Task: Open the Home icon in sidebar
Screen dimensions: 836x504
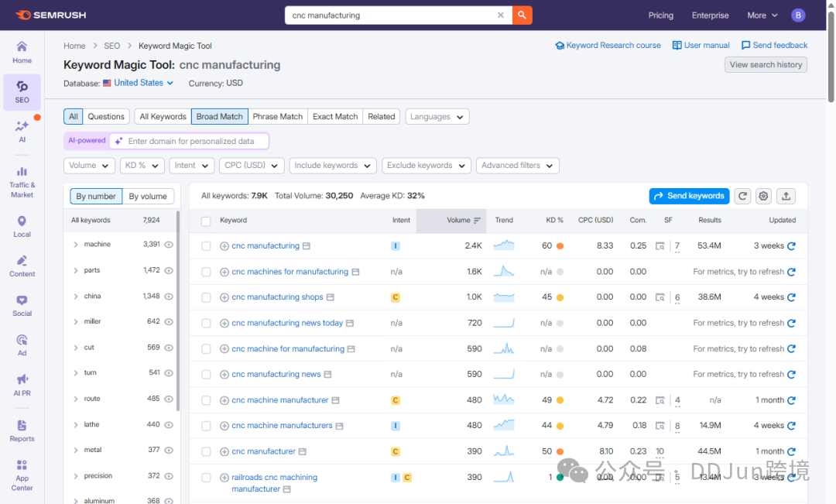Action: click(x=22, y=53)
